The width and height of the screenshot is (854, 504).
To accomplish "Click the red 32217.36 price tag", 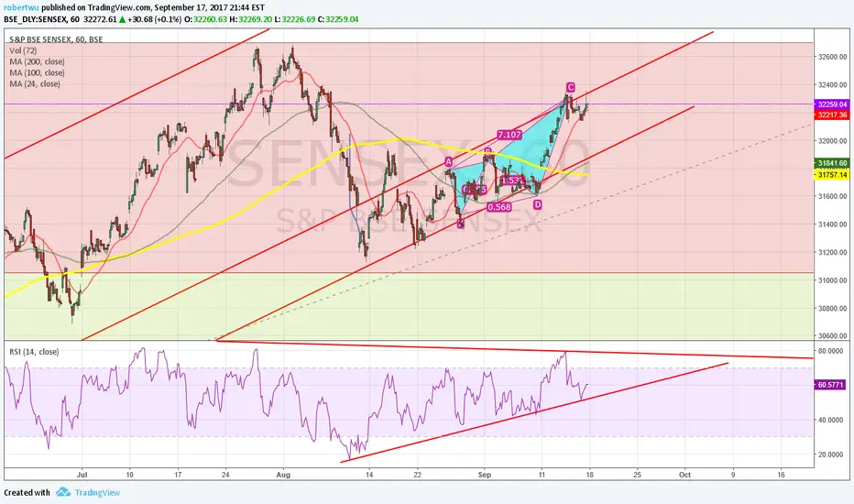I will point(832,115).
